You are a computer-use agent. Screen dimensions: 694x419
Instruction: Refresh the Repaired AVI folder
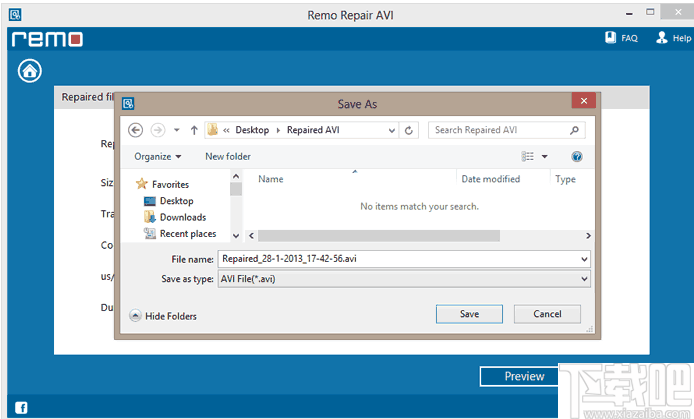tap(409, 130)
